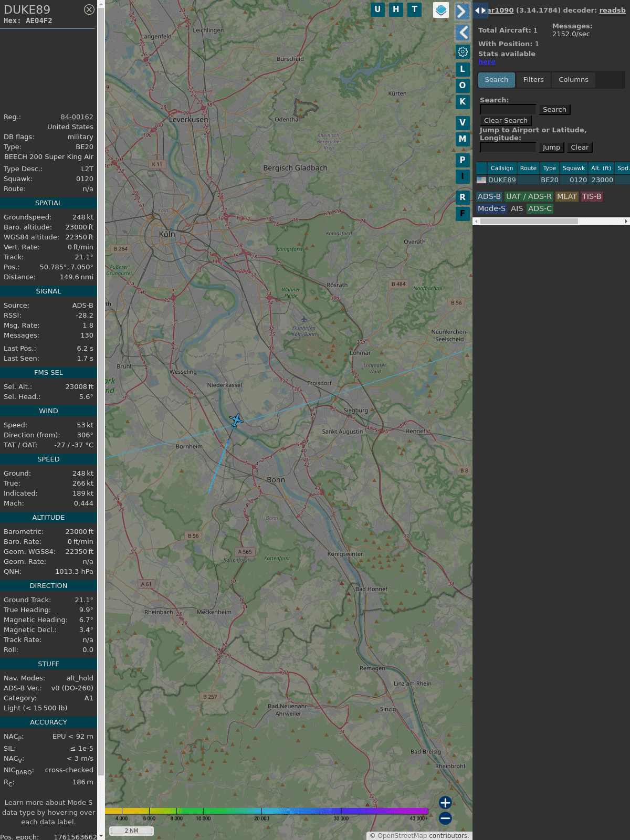Click the scrollbar left arrow in table
This screenshot has height=840, width=630.
coord(476,221)
